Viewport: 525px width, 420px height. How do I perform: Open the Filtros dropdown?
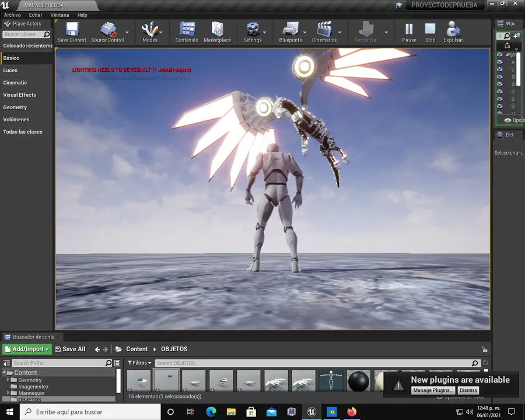click(139, 363)
